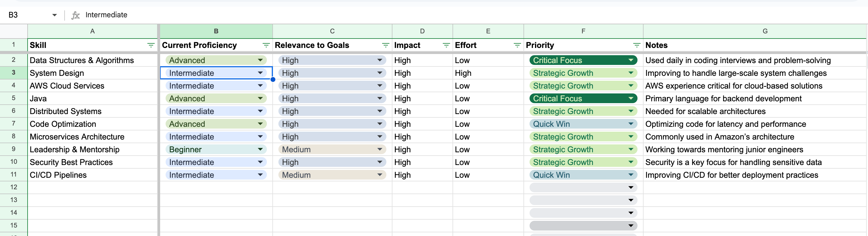Viewport: 868px width, 236px height.
Task: Click the fx function icon
Action: click(76, 15)
